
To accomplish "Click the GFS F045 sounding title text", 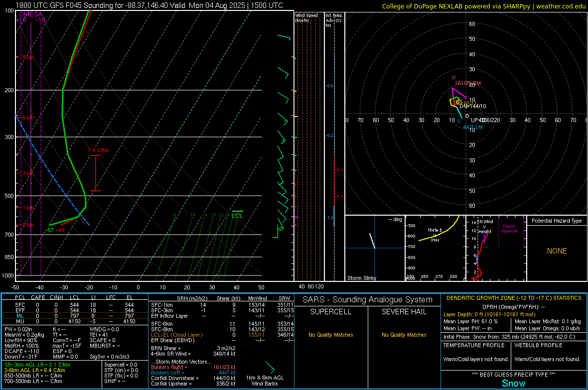I will click(149, 5).
